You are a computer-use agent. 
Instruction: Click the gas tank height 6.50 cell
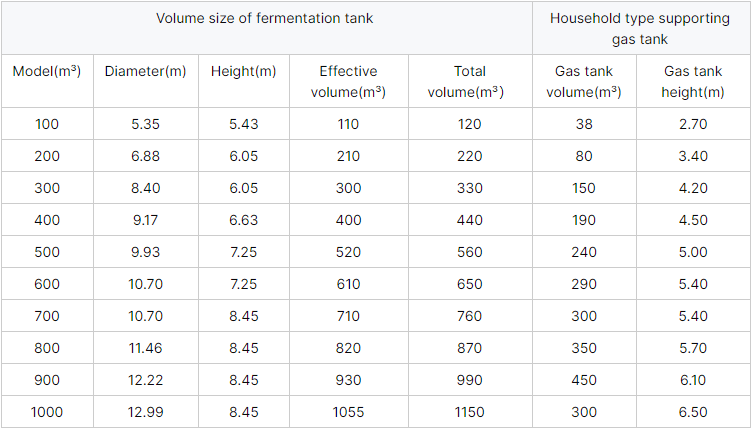coord(693,412)
